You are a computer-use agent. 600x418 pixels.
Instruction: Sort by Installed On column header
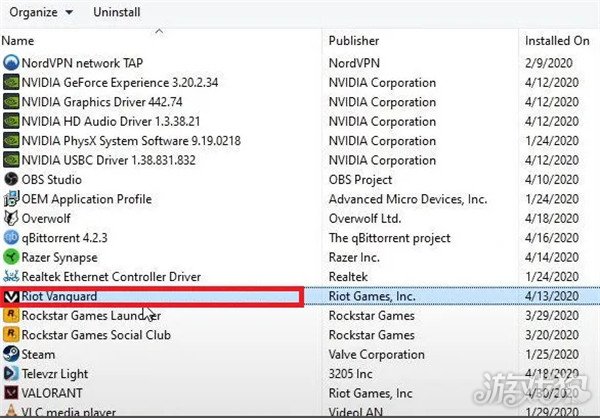(x=557, y=41)
